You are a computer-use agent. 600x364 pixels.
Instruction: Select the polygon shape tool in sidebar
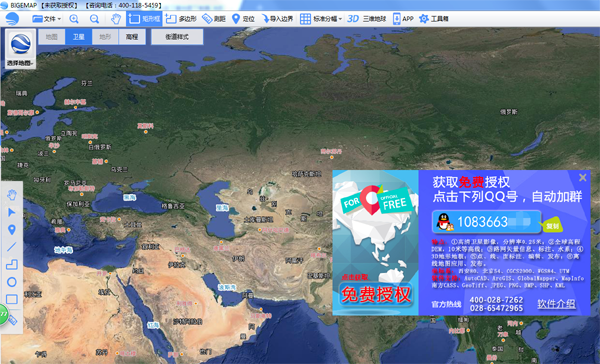click(12, 264)
